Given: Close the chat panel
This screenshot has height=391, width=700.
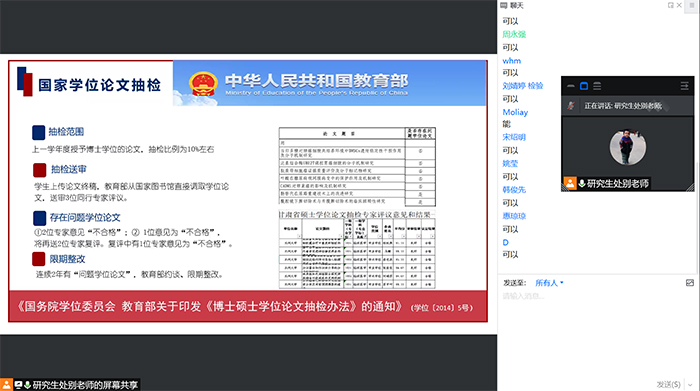Looking at the screenshot, I should 679,5.
